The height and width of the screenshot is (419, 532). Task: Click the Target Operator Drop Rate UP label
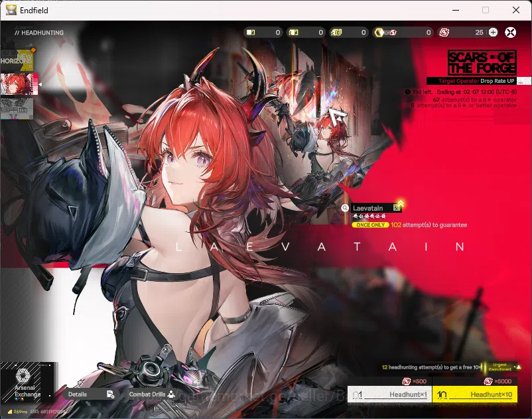476,81
